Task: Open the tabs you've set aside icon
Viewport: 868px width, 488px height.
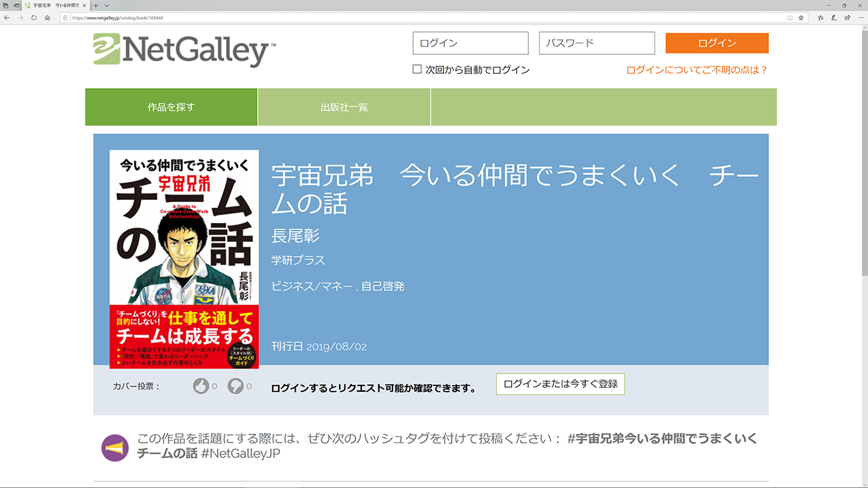Action: (x=6, y=5)
